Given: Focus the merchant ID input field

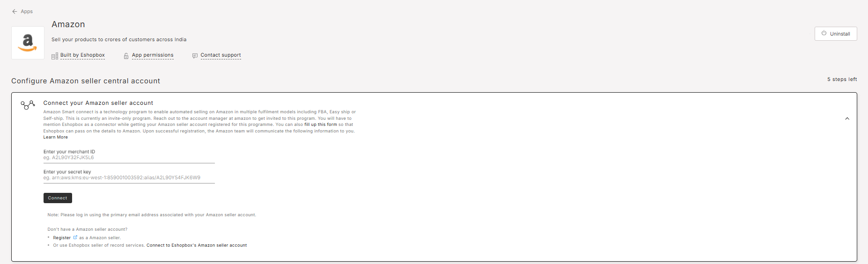Looking at the screenshot, I should [129, 158].
